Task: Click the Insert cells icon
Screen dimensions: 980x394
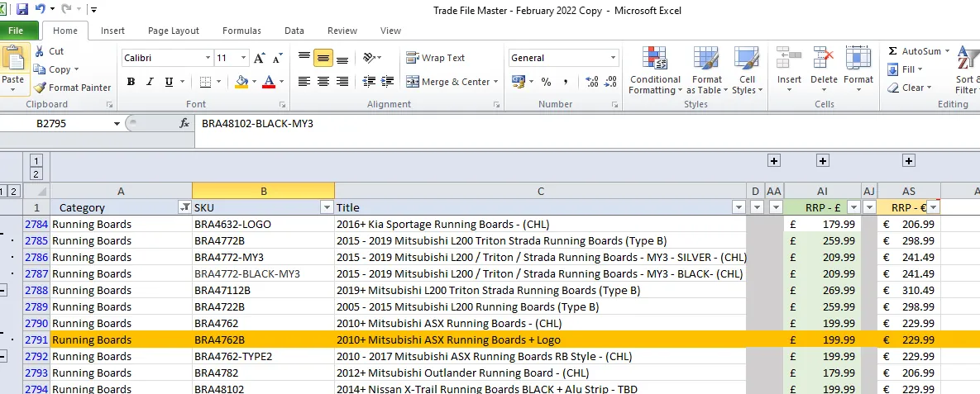Action: (x=789, y=58)
